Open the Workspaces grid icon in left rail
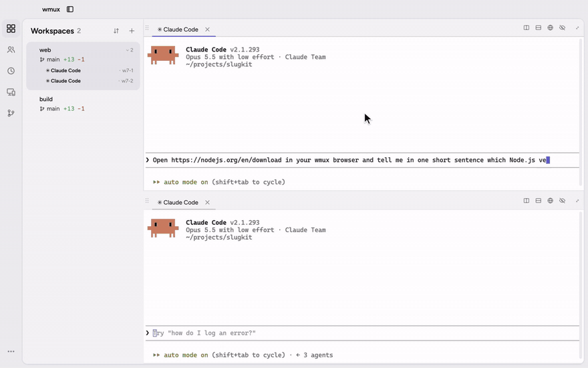This screenshot has height=368, width=588. [11, 29]
